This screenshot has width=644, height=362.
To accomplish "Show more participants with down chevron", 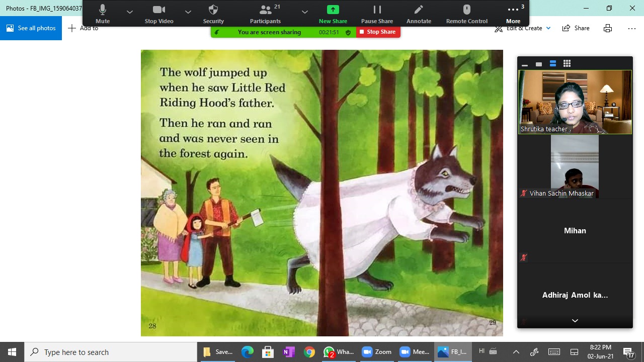I will pos(575,321).
